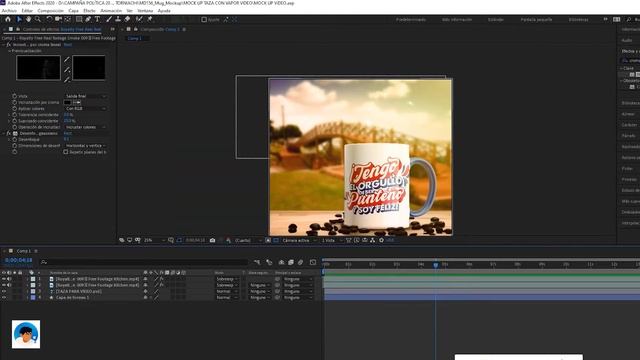Click the timeline current-time indicator

(x=436, y=265)
